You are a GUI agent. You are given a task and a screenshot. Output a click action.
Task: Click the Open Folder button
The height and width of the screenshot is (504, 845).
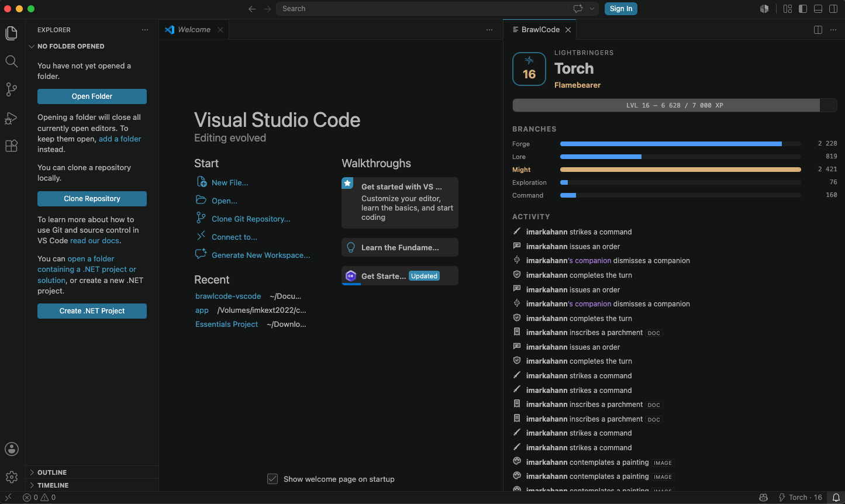(92, 96)
